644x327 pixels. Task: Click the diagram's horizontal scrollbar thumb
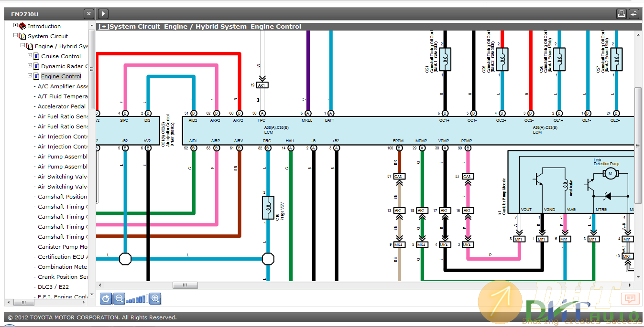coord(185,285)
